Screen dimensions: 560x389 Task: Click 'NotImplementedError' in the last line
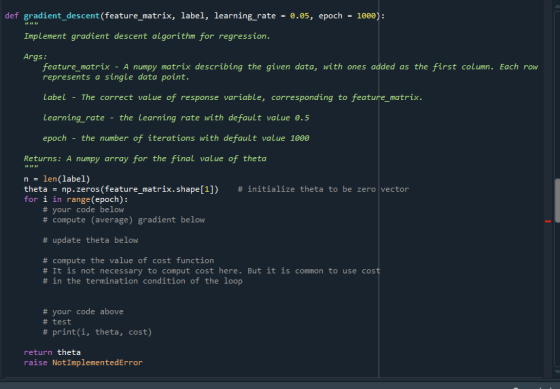(x=98, y=363)
